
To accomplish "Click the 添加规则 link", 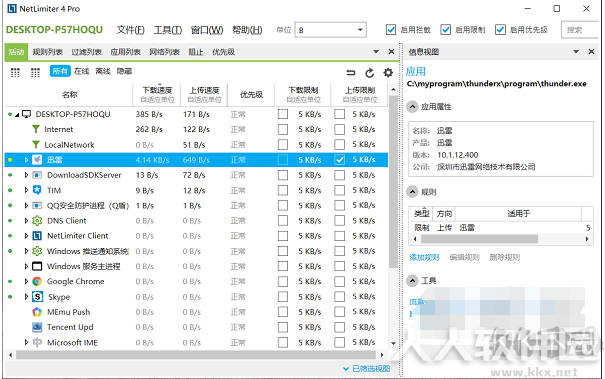I will [x=424, y=257].
